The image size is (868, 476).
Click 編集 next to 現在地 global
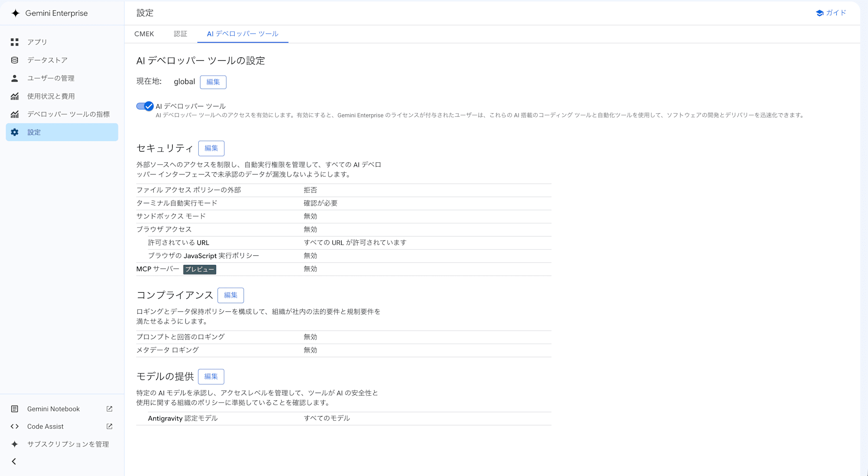(213, 82)
